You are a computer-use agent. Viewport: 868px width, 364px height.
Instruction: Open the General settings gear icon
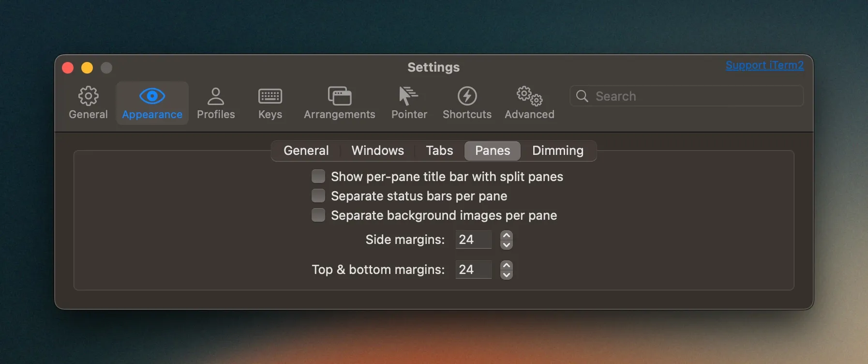coord(88,96)
